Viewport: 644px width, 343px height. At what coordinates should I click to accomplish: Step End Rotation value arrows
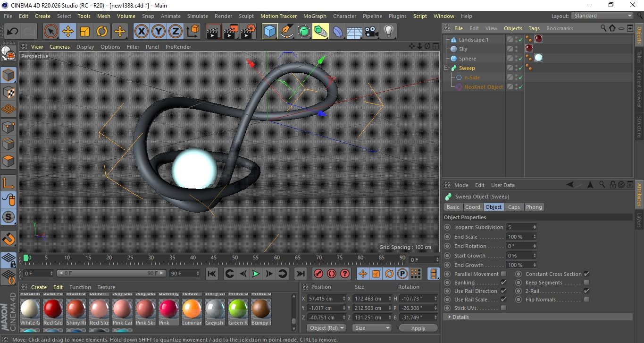(x=534, y=246)
